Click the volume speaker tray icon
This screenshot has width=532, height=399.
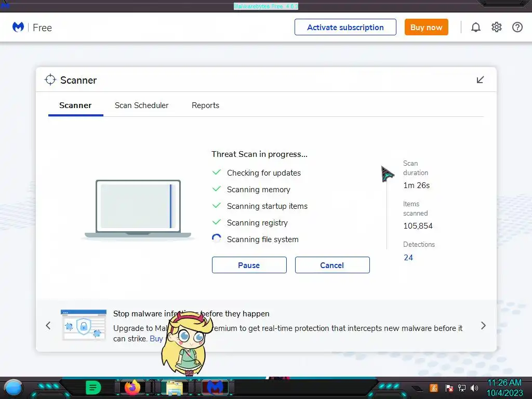coord(474,388)
